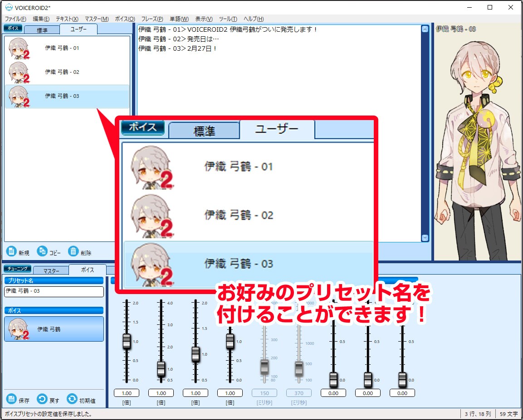Revert tuning changes with 戻す
The height and width of the screenshot is (420, 523).
(x=48, y=399)
